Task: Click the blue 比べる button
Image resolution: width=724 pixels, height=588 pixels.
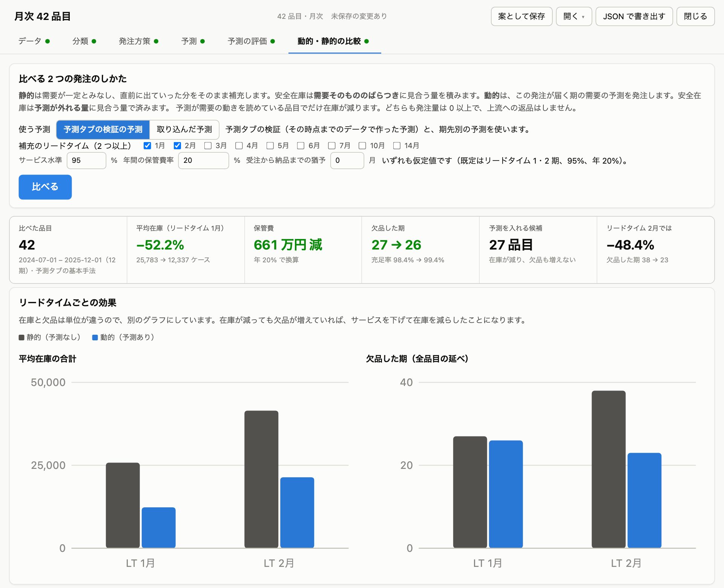Action: tap(45, 187)
